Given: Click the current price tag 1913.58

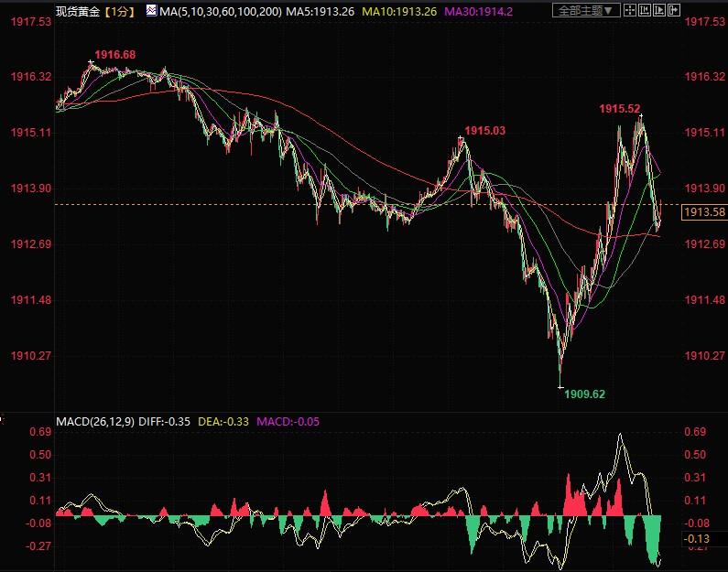Looking at the screenshot, I should tap(704, 212).
